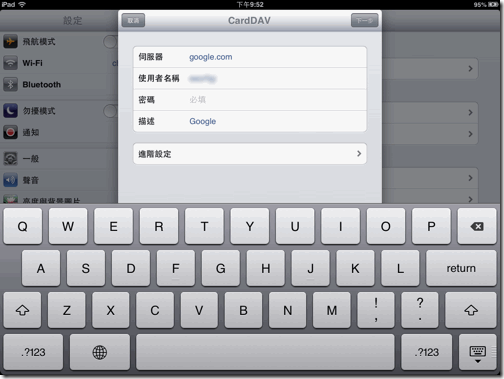Tap the S key

tap(86, 268)
